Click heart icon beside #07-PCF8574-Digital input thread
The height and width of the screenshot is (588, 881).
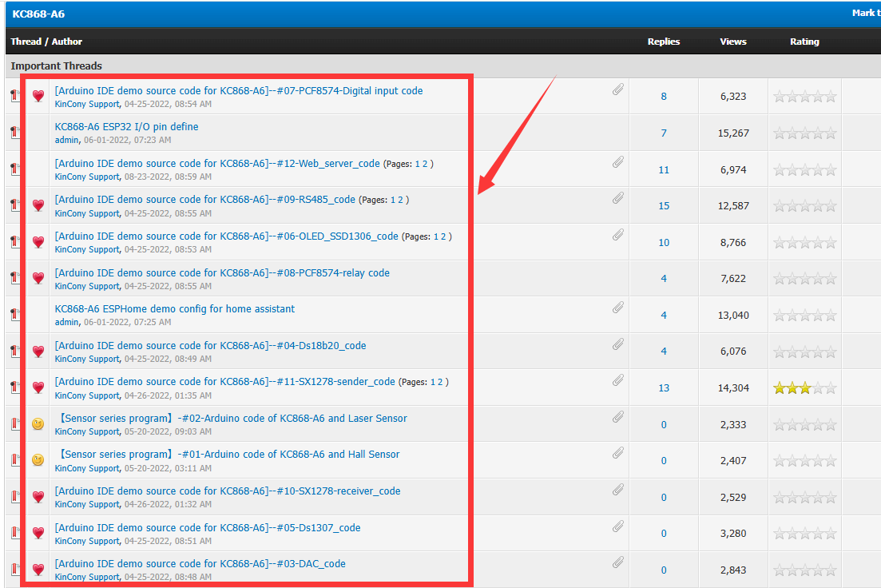(38, 96)
